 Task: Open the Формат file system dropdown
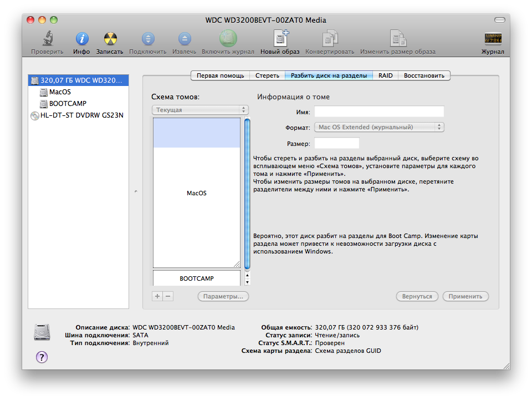tap(380, 127)
